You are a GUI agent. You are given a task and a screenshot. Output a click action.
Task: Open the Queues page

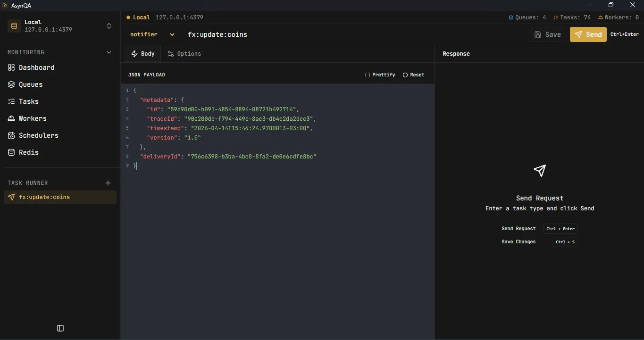tap(60, 84)
